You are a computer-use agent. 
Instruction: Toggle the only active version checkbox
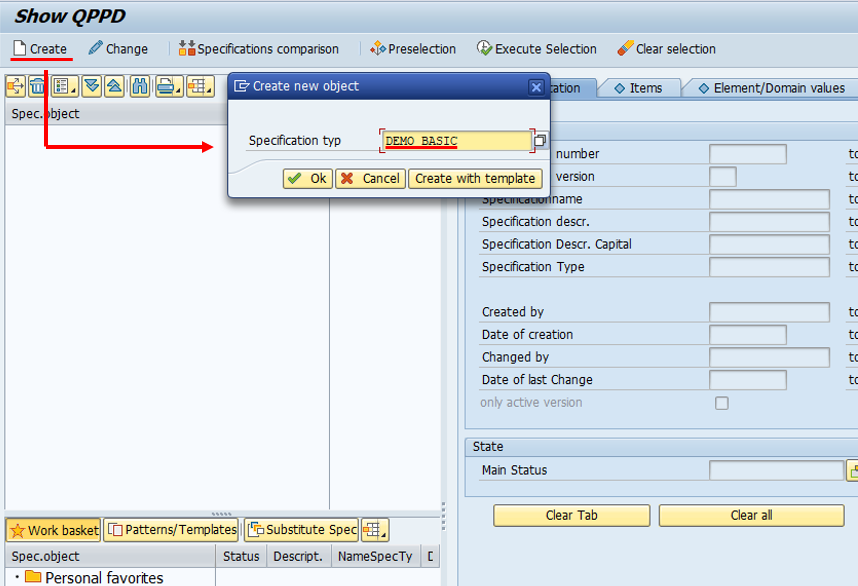(x=722, y=403)
